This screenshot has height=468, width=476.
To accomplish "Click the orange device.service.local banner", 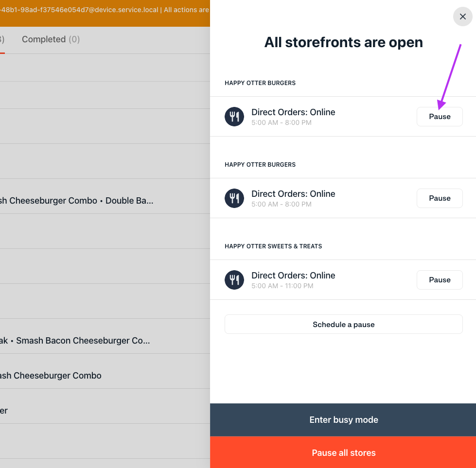I will (x=105, y=10).
